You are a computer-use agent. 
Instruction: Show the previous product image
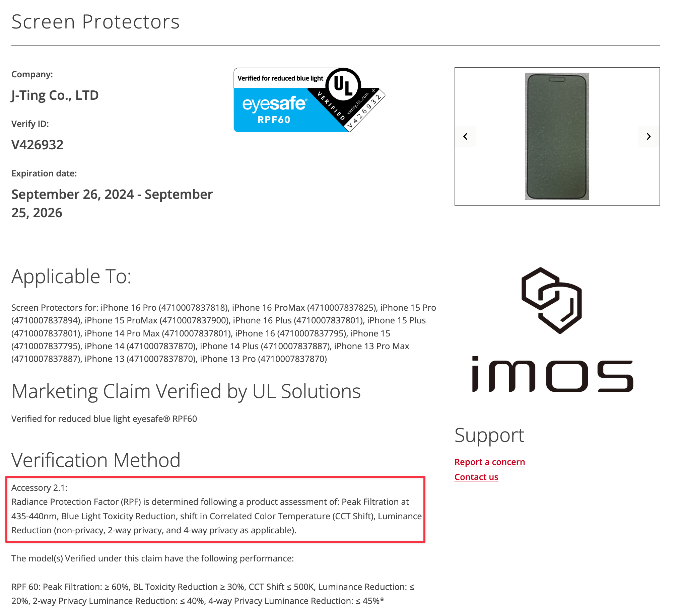pyautogui.click(x=466, y=137)
